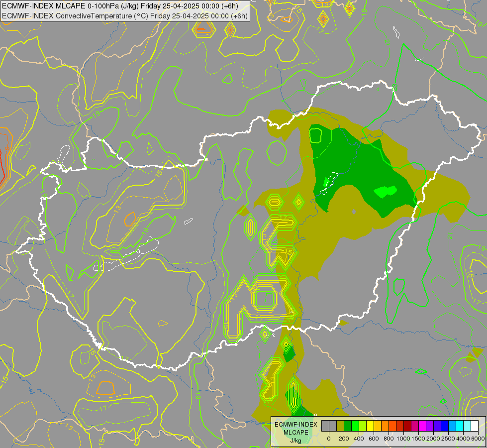Screen dimensions: 487x448
Task: Click the legend value 1500
Action: point(419,439)
